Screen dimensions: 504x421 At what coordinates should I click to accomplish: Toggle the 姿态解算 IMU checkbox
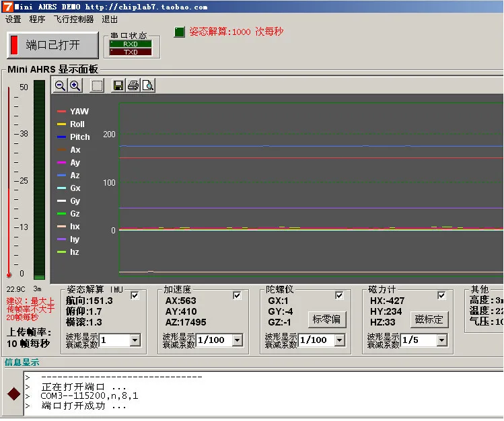tap(135, 295)
